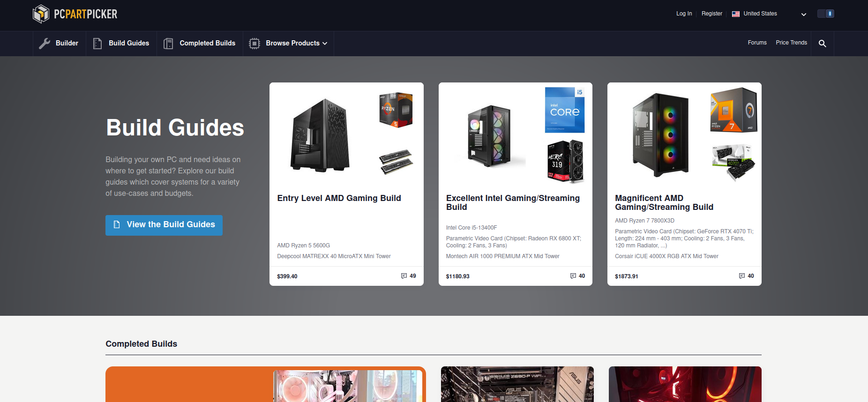Image resolution: width=868 pixels, height=402 pixels.
Task: Click Montech AIR 1000 PREMIUM ATX text
Action: 502,256
